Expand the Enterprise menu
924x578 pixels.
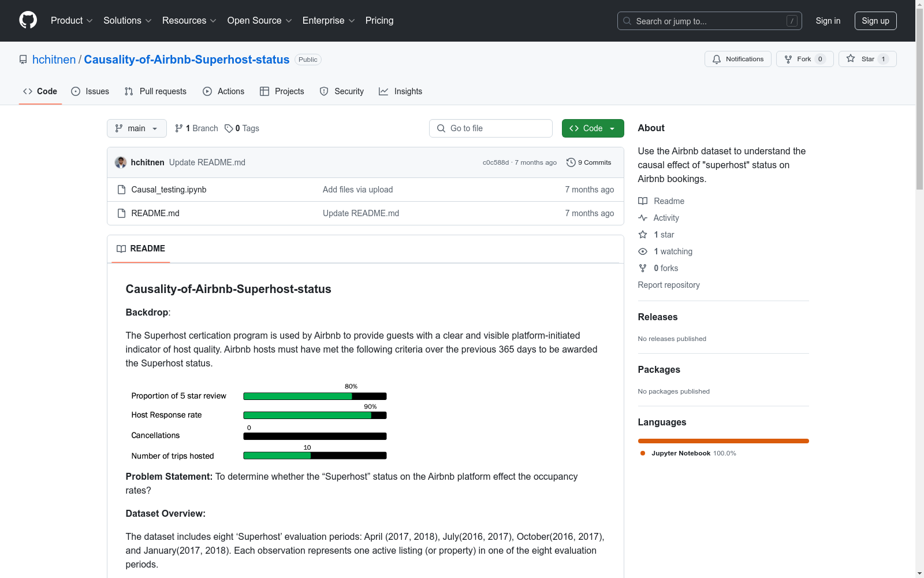(329, 20)
